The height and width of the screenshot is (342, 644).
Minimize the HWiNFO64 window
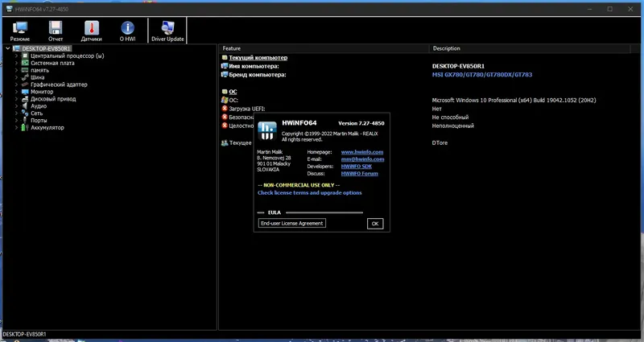590,9
